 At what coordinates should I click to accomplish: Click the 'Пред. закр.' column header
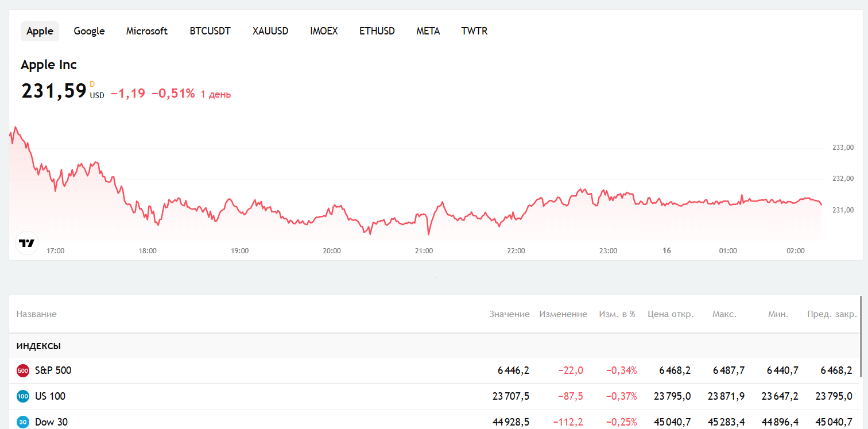click(x=832, y=314)
